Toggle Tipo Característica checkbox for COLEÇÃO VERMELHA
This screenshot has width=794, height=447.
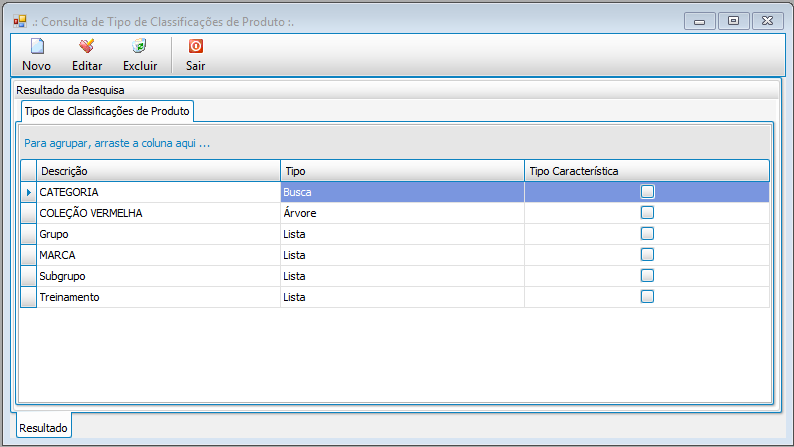[647, 213]
